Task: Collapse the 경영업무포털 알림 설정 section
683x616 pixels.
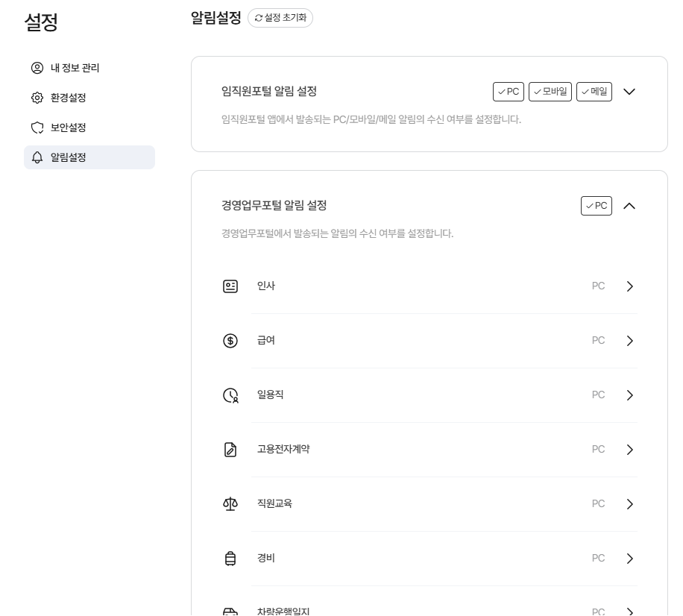Action: tap(629, 206)
